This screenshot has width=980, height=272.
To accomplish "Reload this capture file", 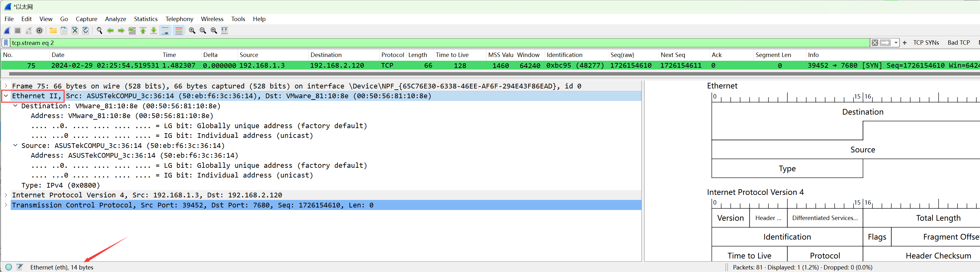I will [x=86, y=31].
